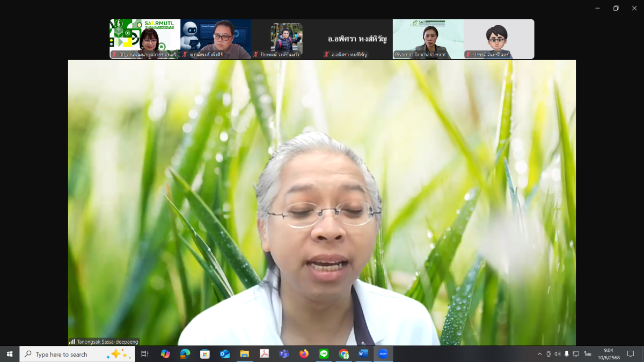Open network settings from the tray icon

pos(576,354)
